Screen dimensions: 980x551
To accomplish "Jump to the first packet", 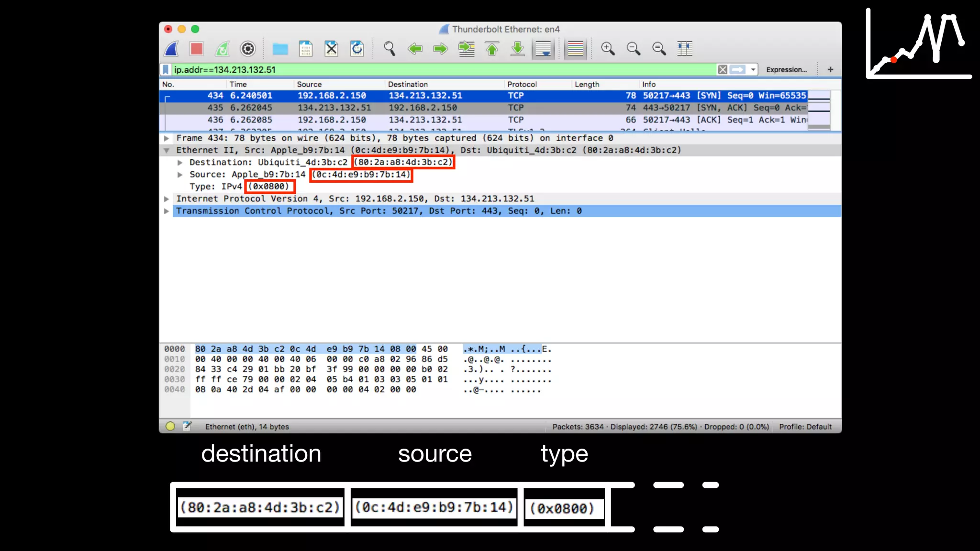I will coord(492,49).
